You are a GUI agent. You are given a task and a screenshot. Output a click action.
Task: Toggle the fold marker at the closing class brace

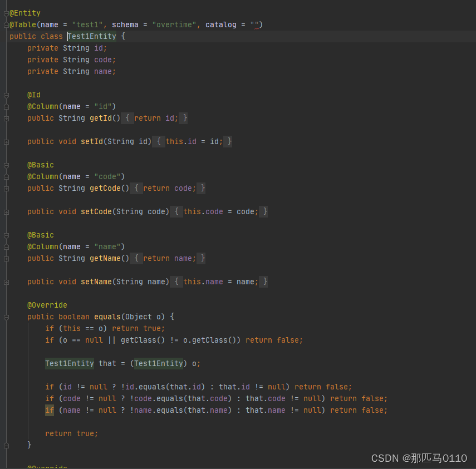pos(6,446)
